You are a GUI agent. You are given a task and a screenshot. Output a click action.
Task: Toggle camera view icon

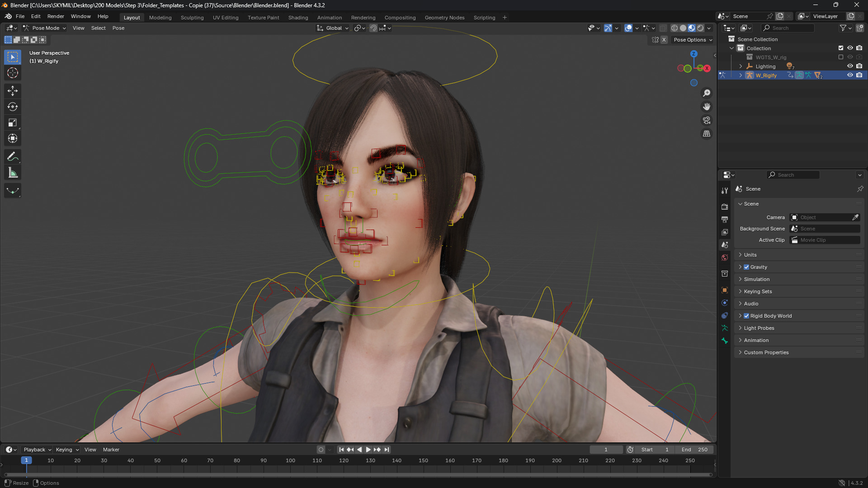pos(707,120)
